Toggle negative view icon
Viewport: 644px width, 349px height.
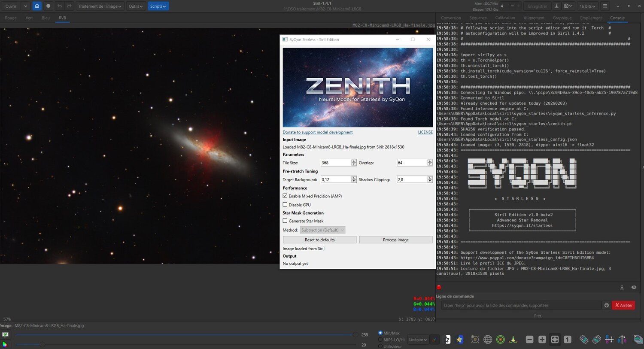[x=447, y=340]
